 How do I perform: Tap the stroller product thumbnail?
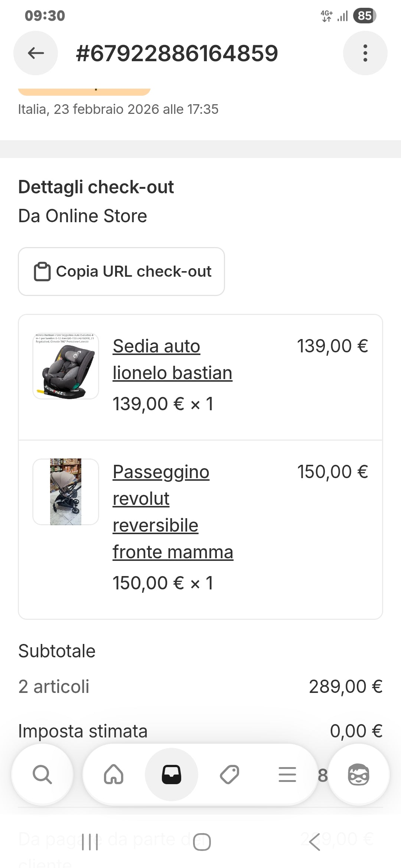[x=65, y=491]
